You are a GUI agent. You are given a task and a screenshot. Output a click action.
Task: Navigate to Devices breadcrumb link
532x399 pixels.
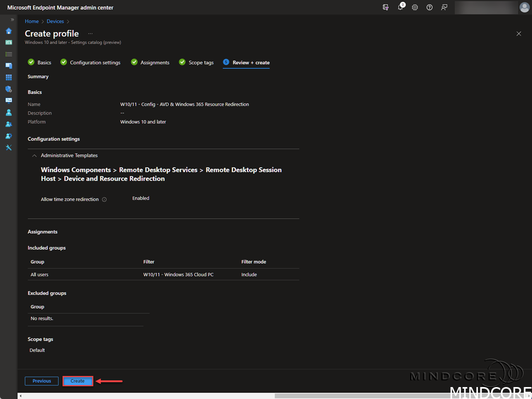[55, 21]
